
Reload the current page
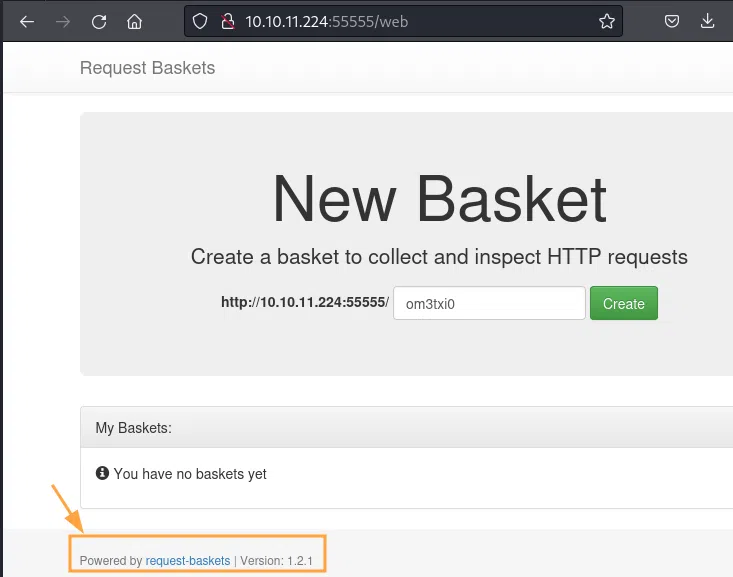coord(99,21)
